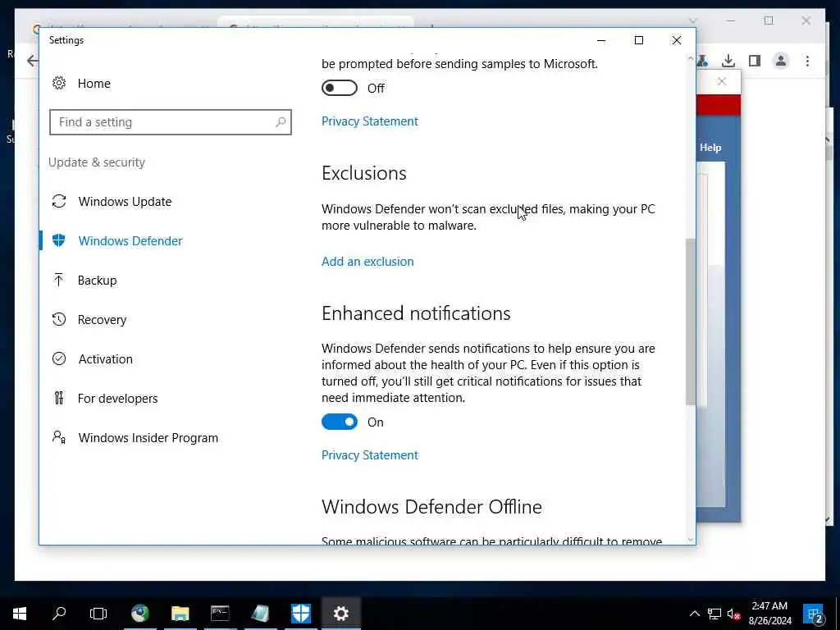Screen dimensions: 840x630
Task: Open Command Prompt from taskbar
Action: pyautogui.click(x=220, y=614)
